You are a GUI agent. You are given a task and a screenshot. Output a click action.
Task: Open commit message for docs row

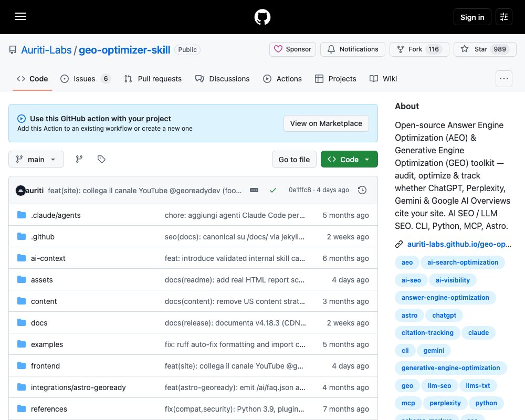pos(235,323)
